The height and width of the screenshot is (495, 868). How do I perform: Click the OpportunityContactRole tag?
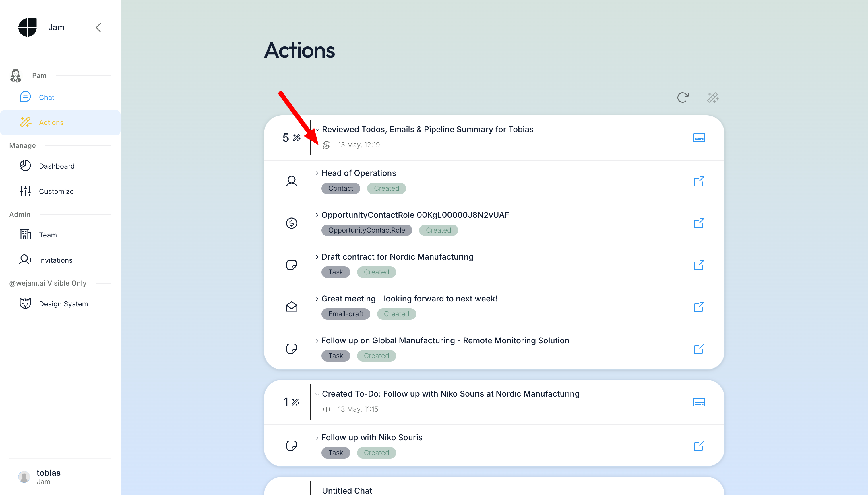(x=367, y=230)
